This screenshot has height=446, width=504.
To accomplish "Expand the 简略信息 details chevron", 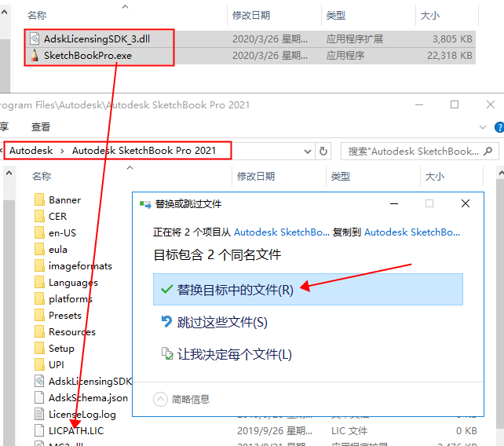I will 161,399.
